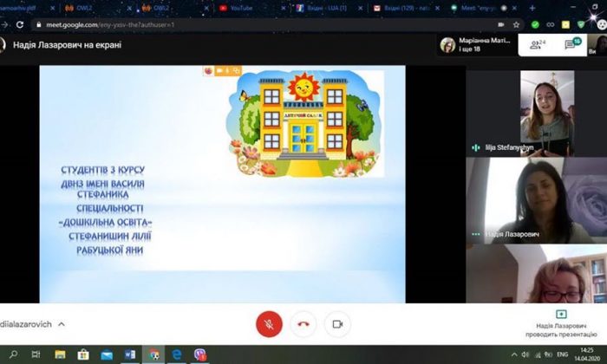This screenshot has width=607, height=364.
Task: Click Маріанна participant avatar in top bar
Action: (447, 45)
